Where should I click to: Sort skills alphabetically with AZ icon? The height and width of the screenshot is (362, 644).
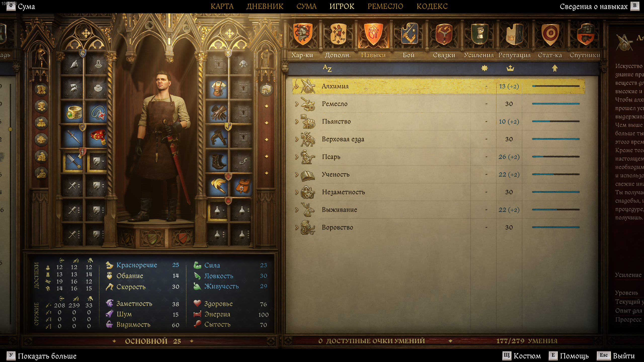coord(327,68)
